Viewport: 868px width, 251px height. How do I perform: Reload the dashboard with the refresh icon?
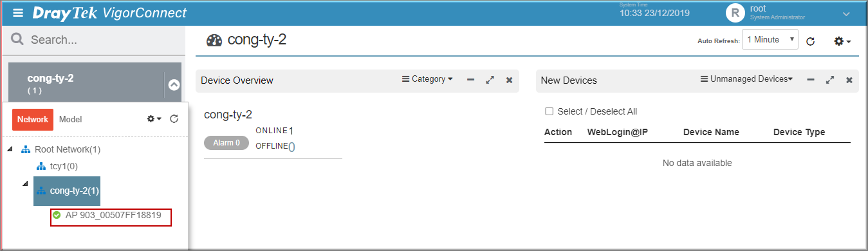(811, 41)
